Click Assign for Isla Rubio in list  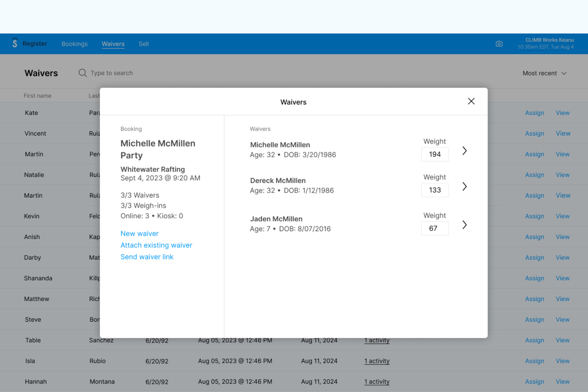[x=534, y=361]
